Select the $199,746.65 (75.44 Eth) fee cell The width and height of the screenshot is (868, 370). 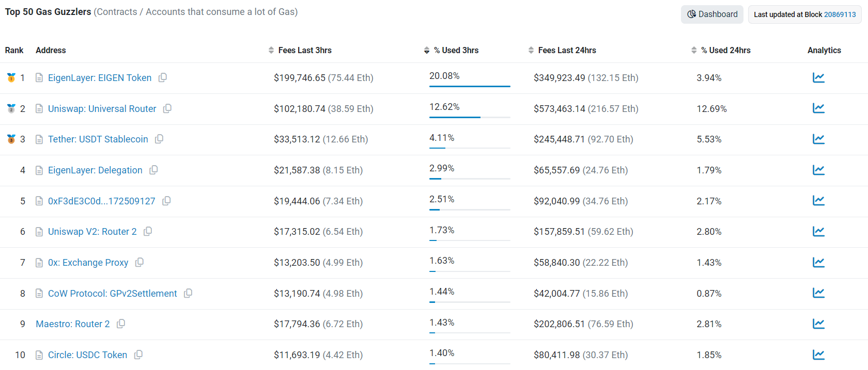click(x=323, y=78)
